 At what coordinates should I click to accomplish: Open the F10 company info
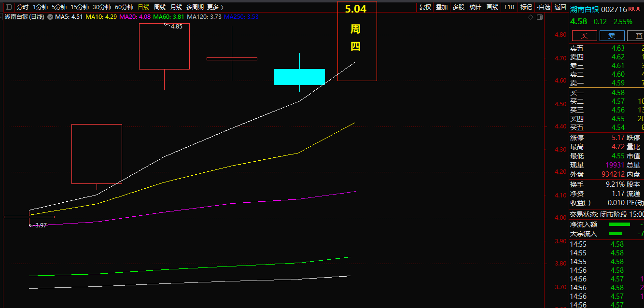pos(509,7)
